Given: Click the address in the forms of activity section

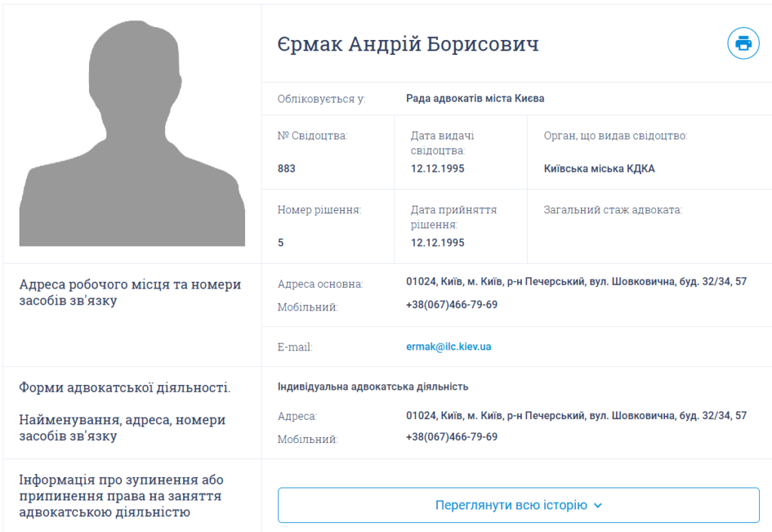Looking at the screenshot, I should [x=576, y=415].
